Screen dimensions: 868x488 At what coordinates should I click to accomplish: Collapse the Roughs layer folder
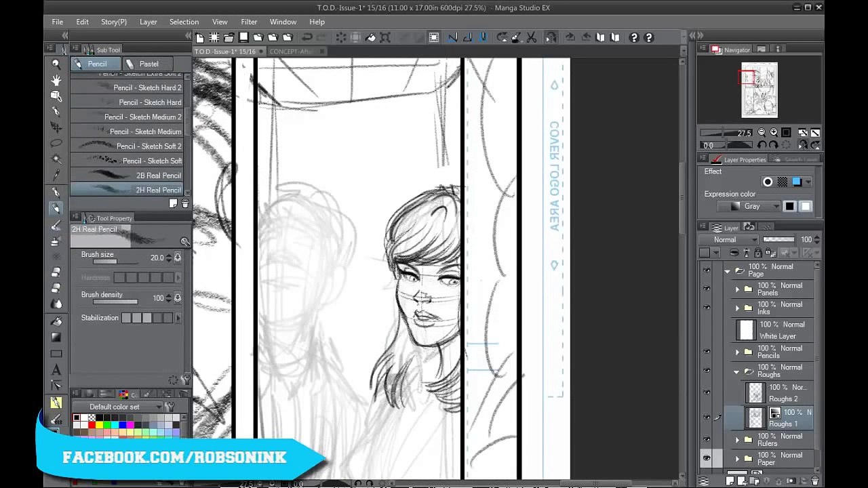[737, 371]
